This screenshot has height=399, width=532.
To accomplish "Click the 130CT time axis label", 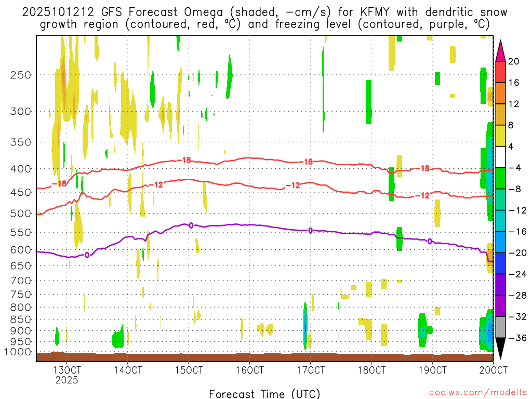I will (x=67, y=370).
